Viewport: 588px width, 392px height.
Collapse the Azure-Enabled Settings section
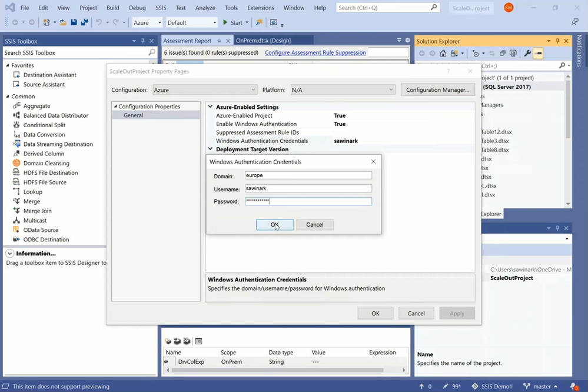tap(210, 107)
